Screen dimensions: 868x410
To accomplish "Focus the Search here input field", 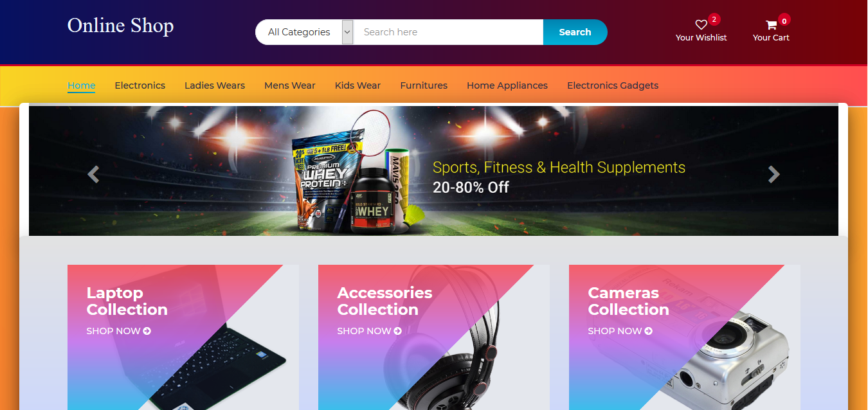I will coord(449,32).
